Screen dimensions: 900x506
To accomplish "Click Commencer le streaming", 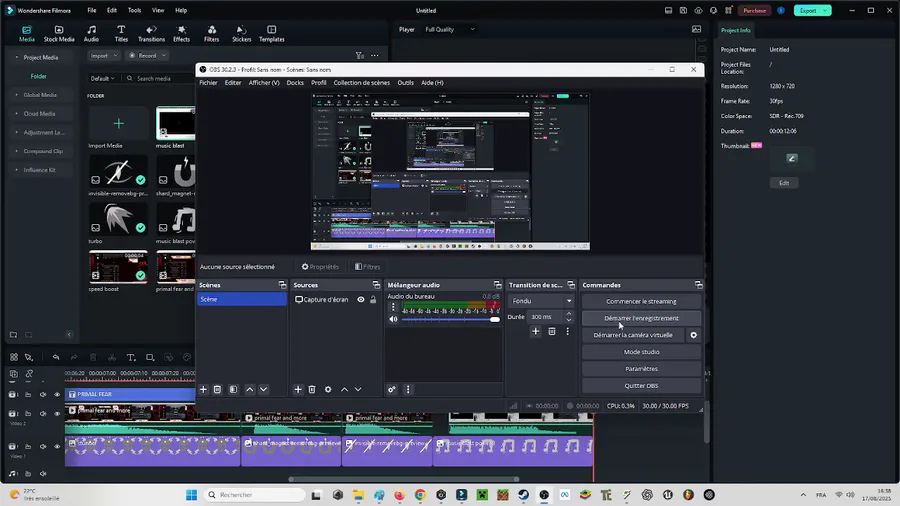I will click(641, 301).
